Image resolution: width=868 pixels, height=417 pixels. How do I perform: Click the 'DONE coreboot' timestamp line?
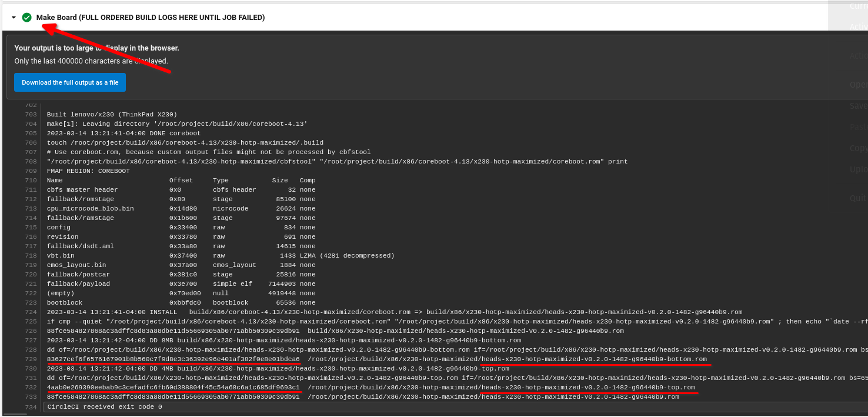123,134
